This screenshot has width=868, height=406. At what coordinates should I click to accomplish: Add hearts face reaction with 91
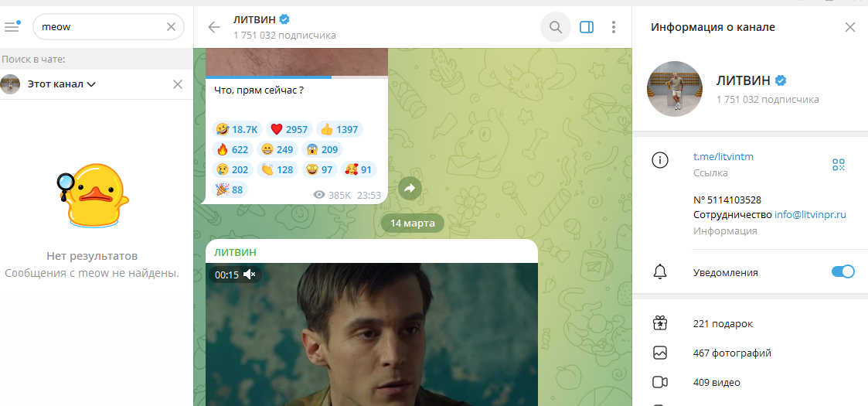[x=358, y=169]
